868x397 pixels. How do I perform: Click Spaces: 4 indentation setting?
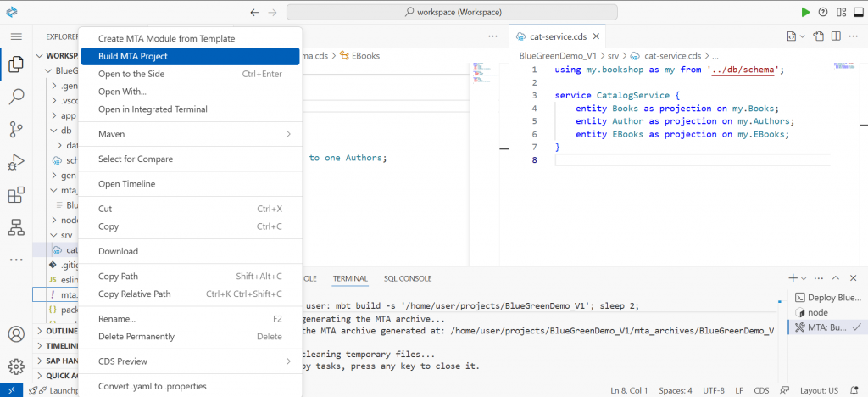click(x=676, y=390)
